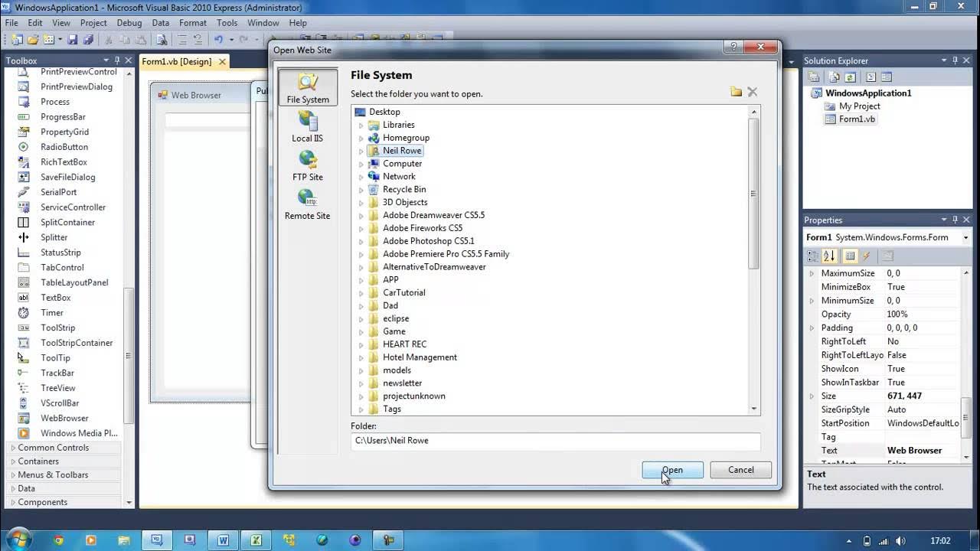Image resolution: width=980 pixels, height=551 pixels.
Task: Click the Save All toolbar icon
Action: point(88,40)
